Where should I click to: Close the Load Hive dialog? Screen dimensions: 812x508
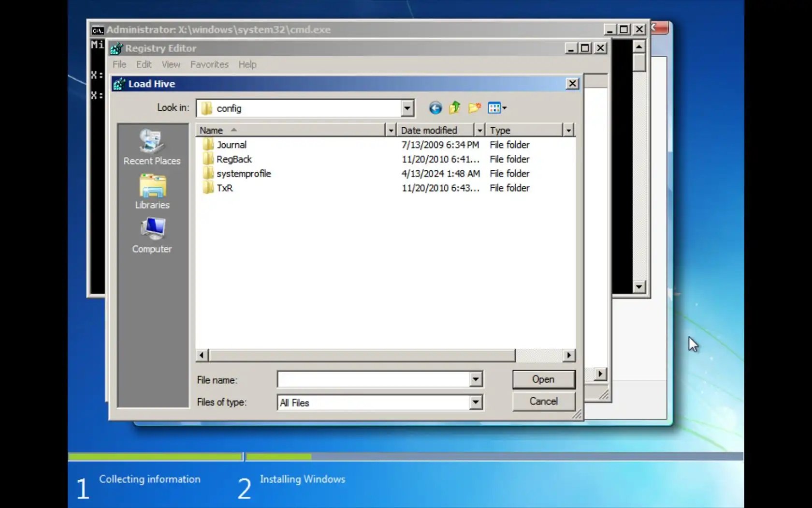(572, 84)
